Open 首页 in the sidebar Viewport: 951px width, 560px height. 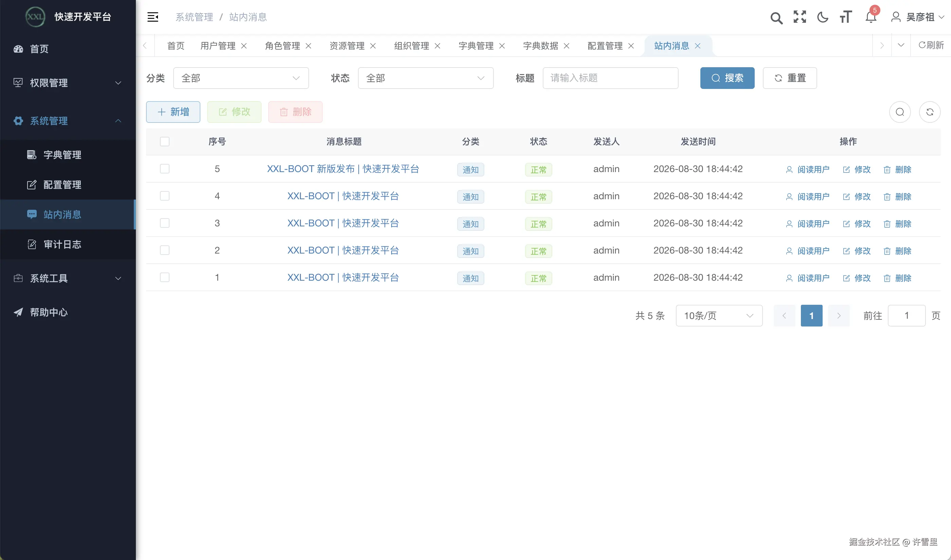click(x=68, y=49)
